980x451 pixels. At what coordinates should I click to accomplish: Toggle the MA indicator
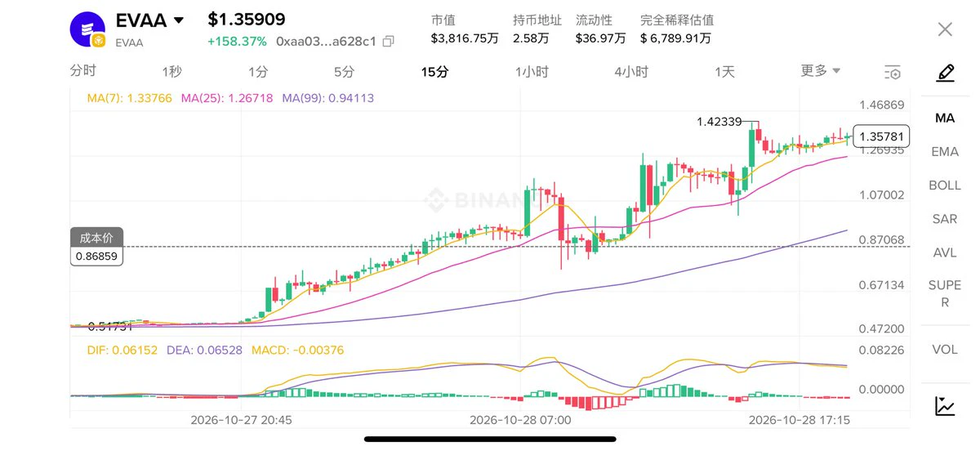(945, 118)
